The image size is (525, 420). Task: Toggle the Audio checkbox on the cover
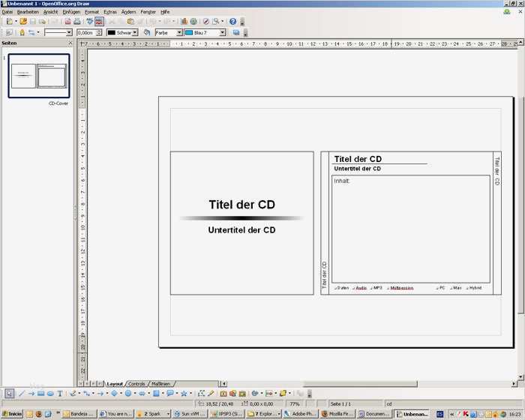353,288
